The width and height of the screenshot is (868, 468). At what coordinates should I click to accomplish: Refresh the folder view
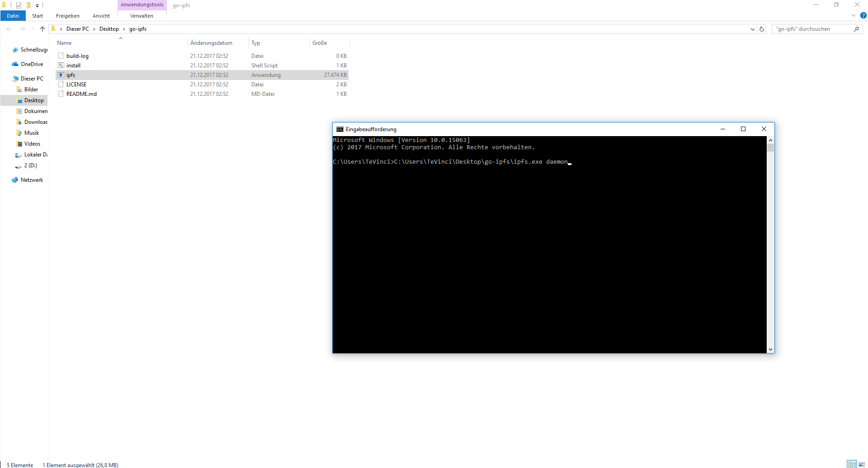click(762, 29)
